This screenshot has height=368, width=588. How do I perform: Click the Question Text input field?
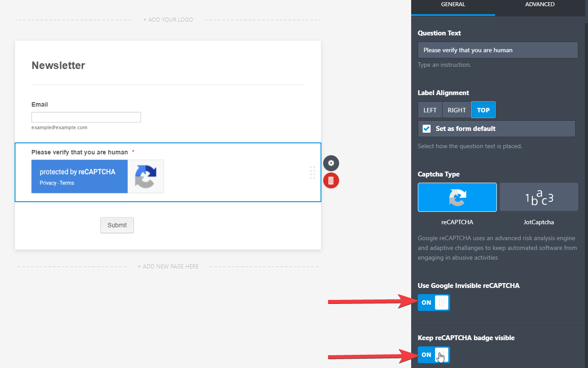498,50
